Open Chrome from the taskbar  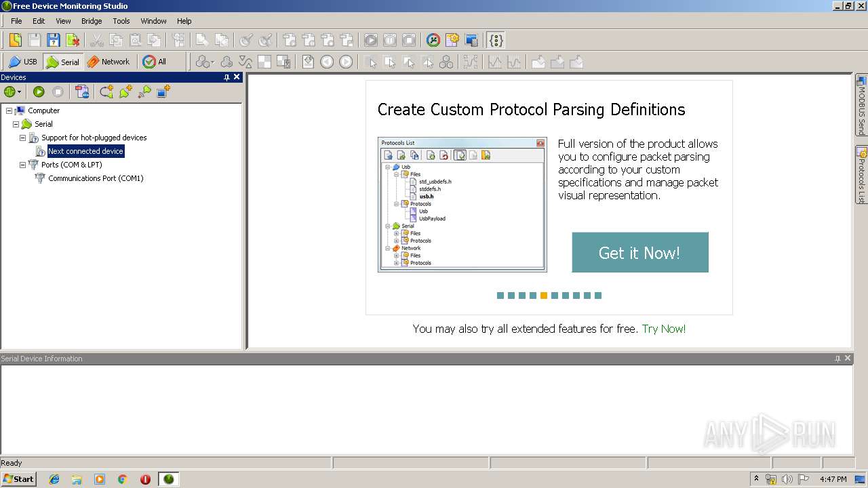pos(123,479)
